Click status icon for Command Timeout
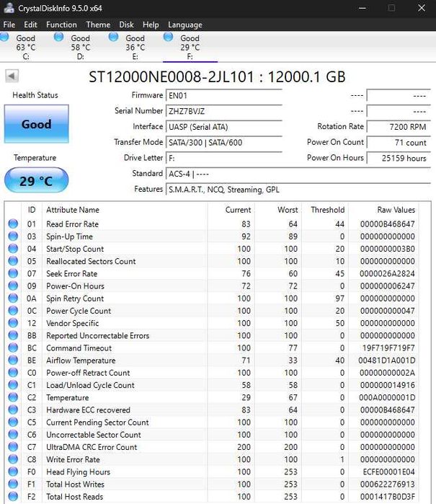Screen dimensions: 436x504 13,348
